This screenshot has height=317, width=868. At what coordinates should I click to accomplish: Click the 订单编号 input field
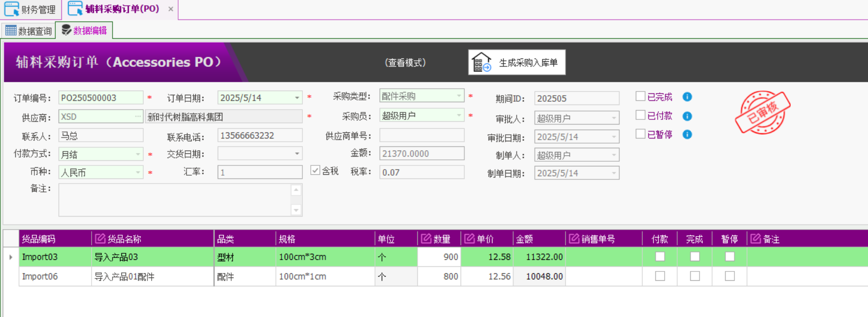101,98
